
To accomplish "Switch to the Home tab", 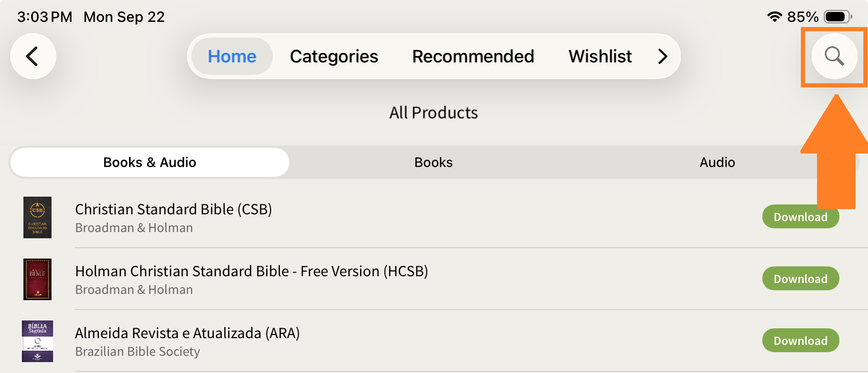I will coord(232,56).
